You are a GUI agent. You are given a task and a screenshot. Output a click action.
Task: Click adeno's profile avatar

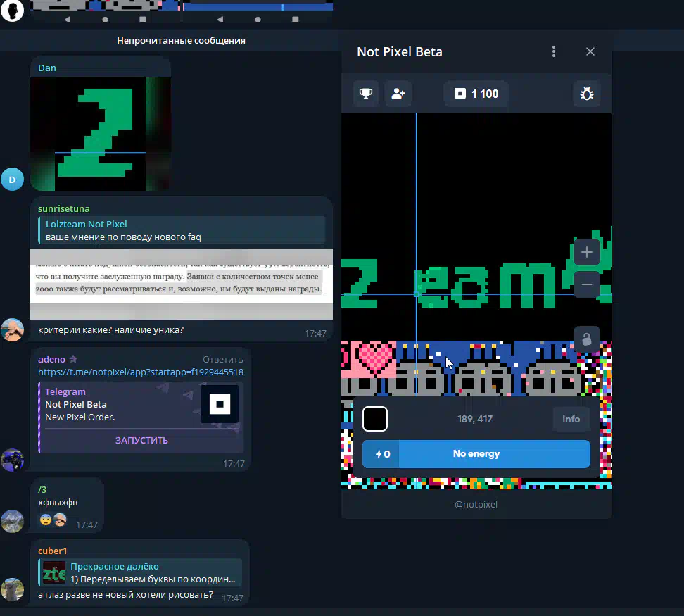12,460
